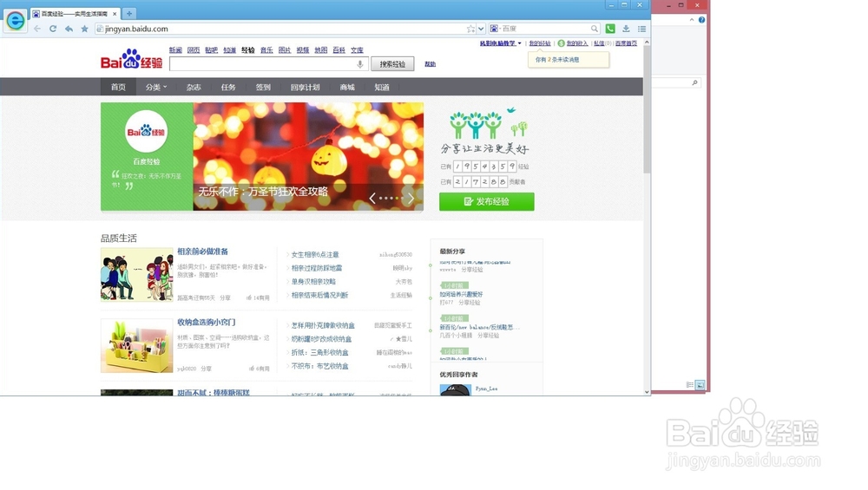
Task: Open the unread messages notification popup
Action: click(569, 60)
